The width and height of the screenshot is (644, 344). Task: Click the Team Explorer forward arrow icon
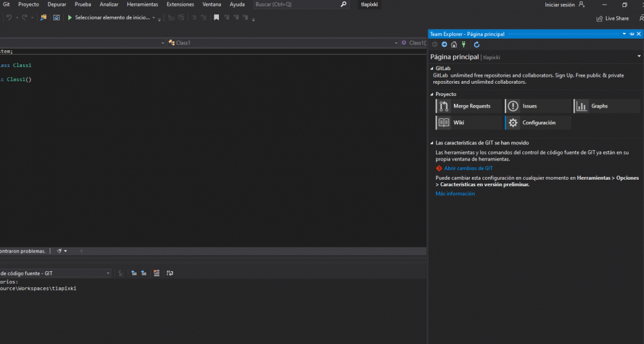pos(444,44)
